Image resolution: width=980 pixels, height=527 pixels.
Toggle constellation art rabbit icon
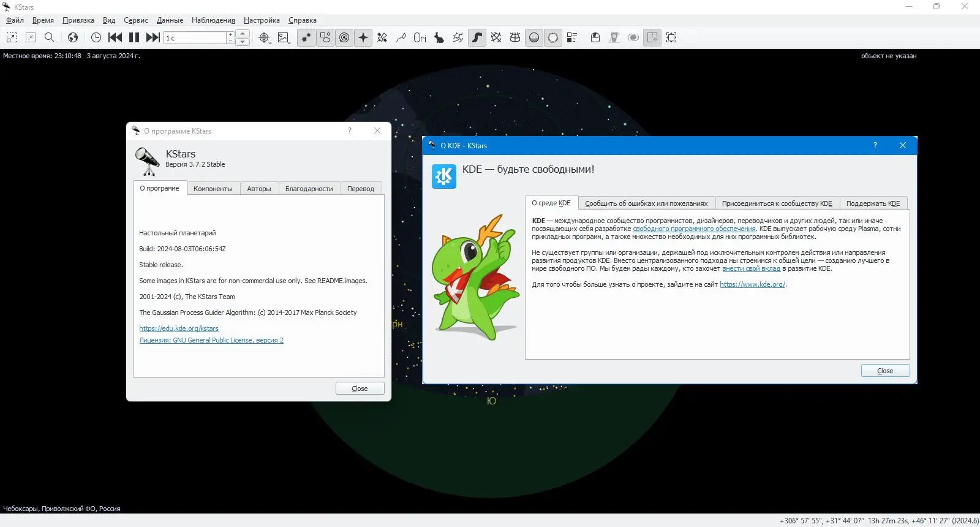[439, 37]
